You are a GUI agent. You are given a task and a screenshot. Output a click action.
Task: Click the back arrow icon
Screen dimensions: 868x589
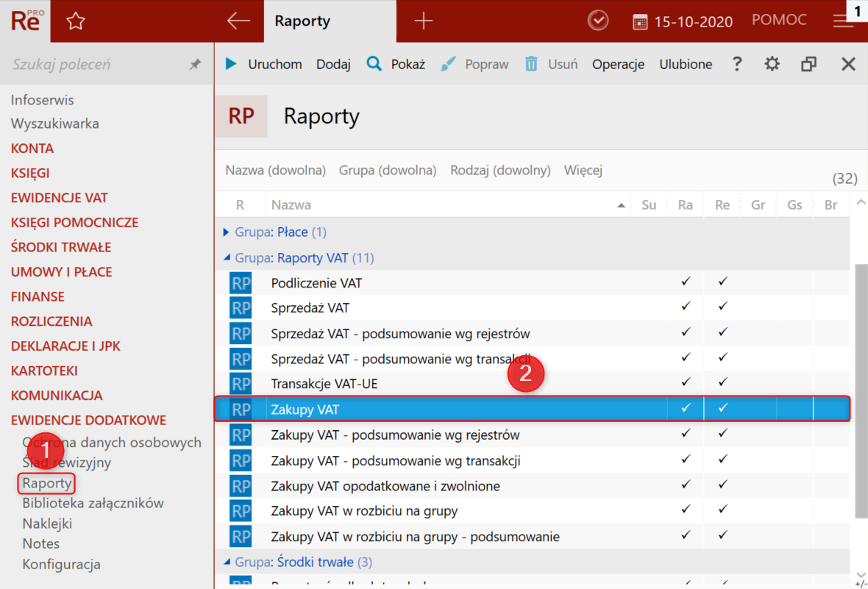[x=238, y=21]
